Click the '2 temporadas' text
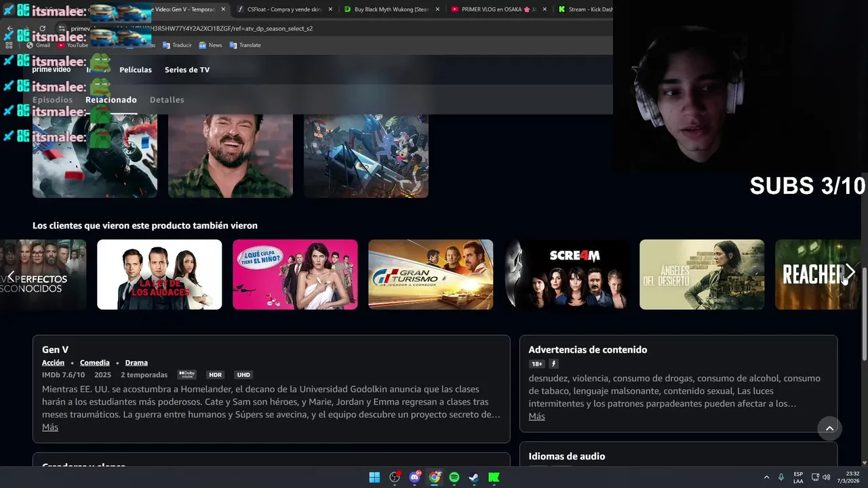Image resolution: width=868 pixels, height=488 pixels. point(144,375)
